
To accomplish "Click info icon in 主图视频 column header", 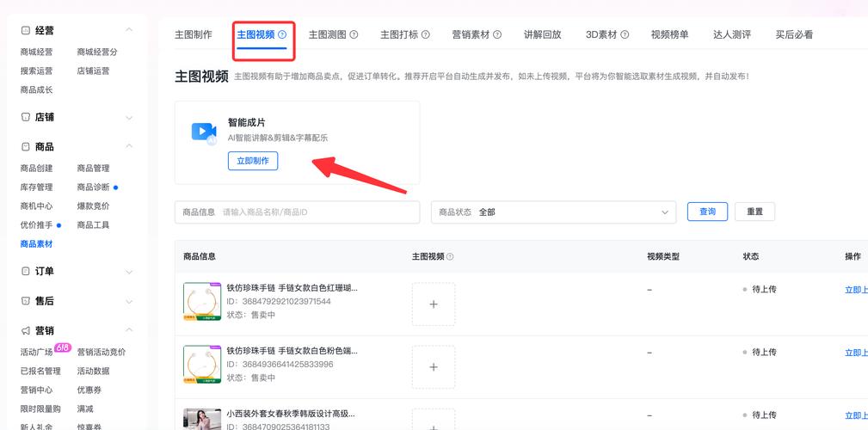I will coord(450,256).
